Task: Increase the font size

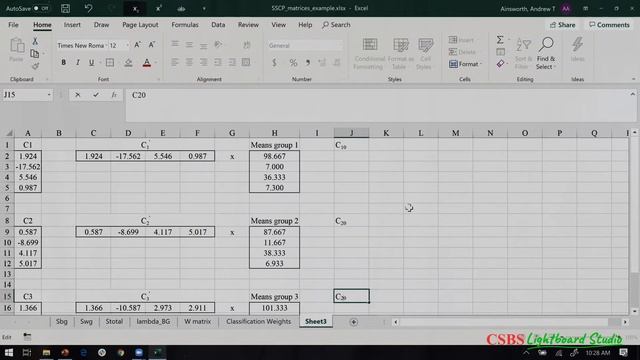Action: coord(138,45)
